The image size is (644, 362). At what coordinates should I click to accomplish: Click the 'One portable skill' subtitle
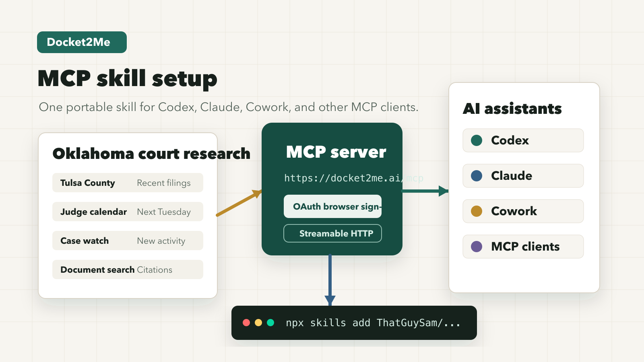pyautogui.click(x=229, y=107)
